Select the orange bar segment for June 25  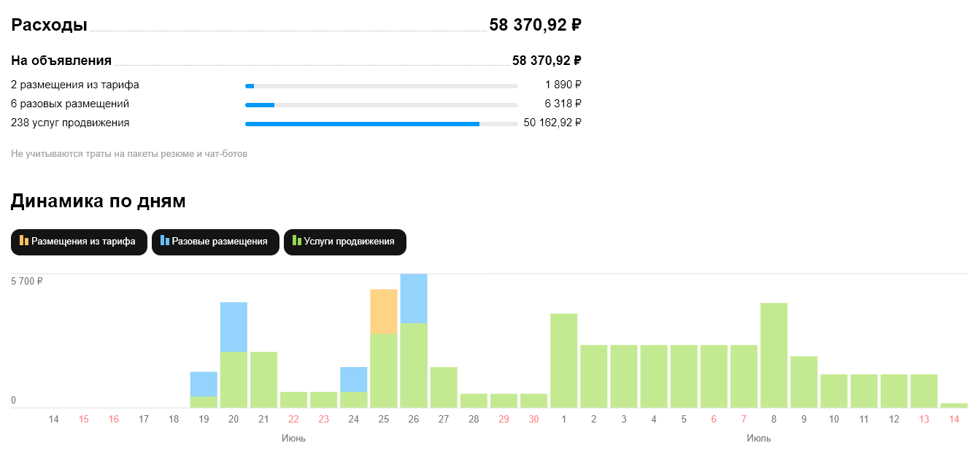(x=384, y=312)
